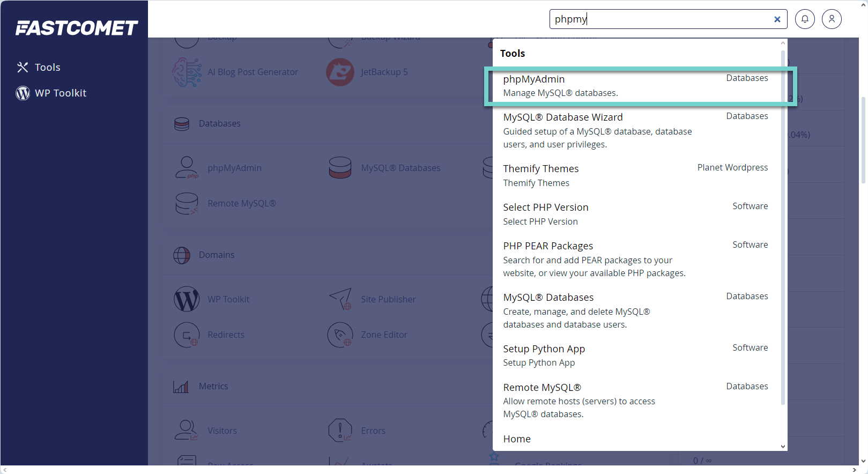Viewport: 868px width, 474px height.
Task: Select MySQL Databases search result
Action: 636,310
